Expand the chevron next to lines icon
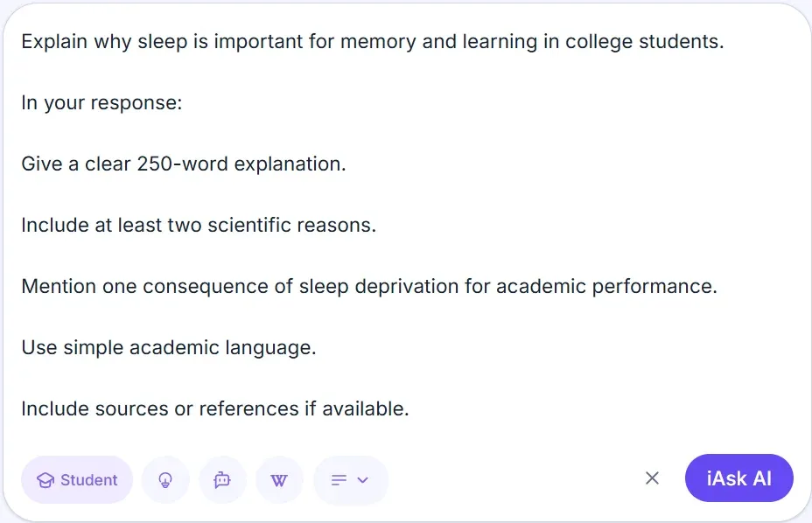The width and height of the screenshot is (812, 523). click(363, 480)
